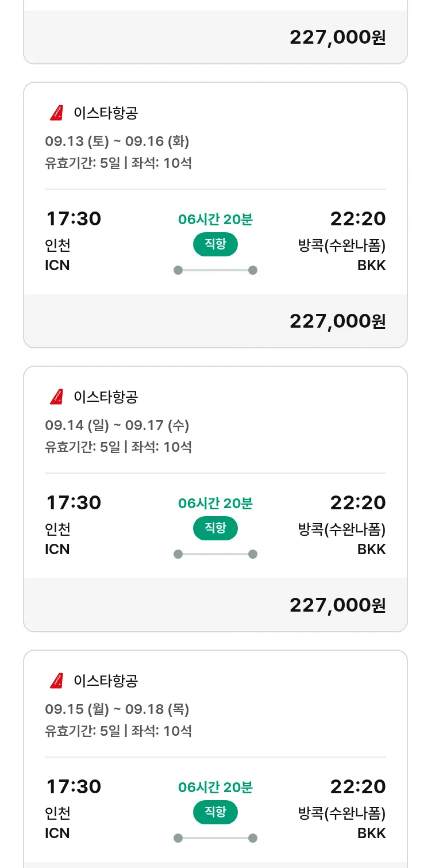The width and height of the screenshot is (431, 868).
Task: Click Eastar Jet logo on 09.15 flight
Action: coord(56,681)
